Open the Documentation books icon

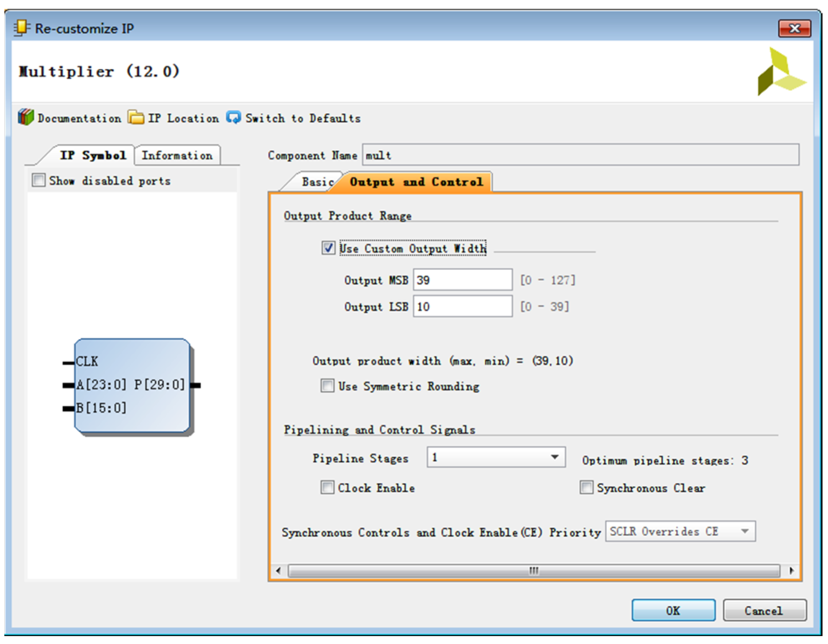(26, 117)
